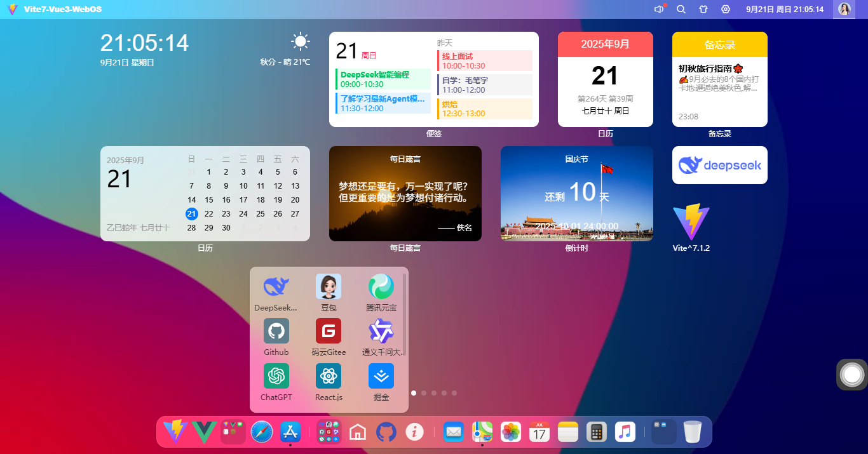This screenshot has height=454, width=868.
Task: Open ChatGPT from the app grid
Action: [x=276, y=377]
